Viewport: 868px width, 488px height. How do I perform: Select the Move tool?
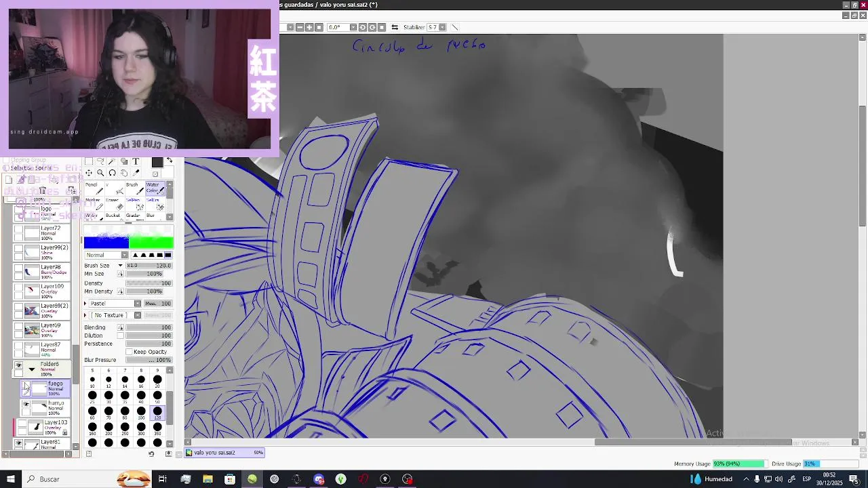[x=89, y=173]
